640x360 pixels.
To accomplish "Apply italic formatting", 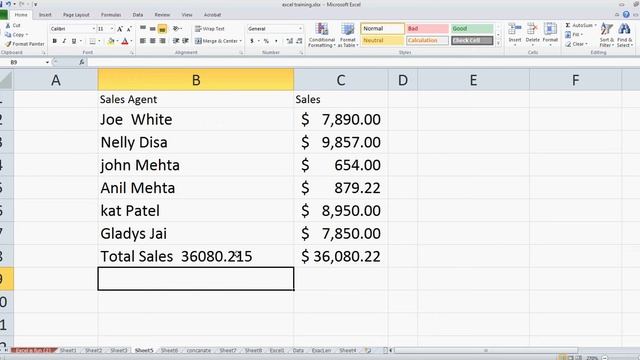I will click(64, 41).
